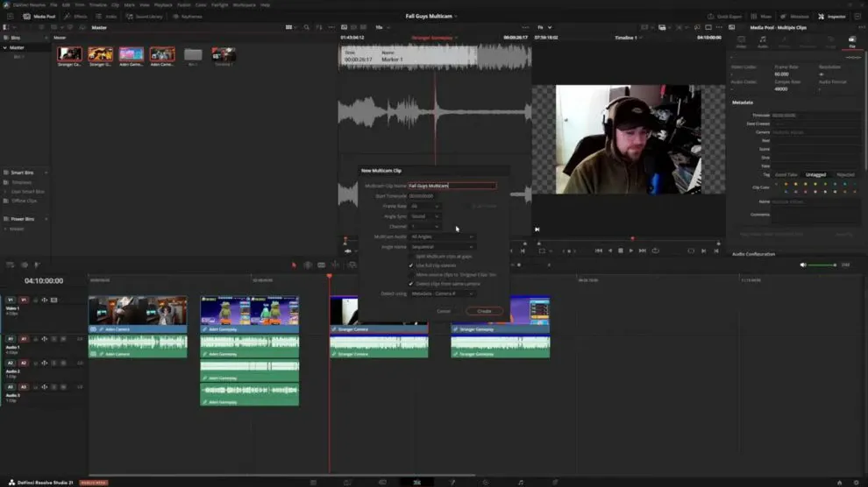The width and height of the screenshot is (868, 487).
Task: Jump to last frame in viewer
Action: [642, 251]
